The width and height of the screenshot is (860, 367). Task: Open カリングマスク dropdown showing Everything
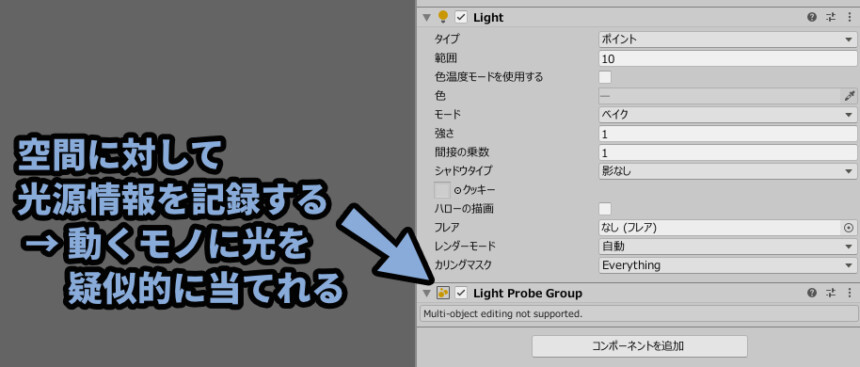click(x=727, y=266)
